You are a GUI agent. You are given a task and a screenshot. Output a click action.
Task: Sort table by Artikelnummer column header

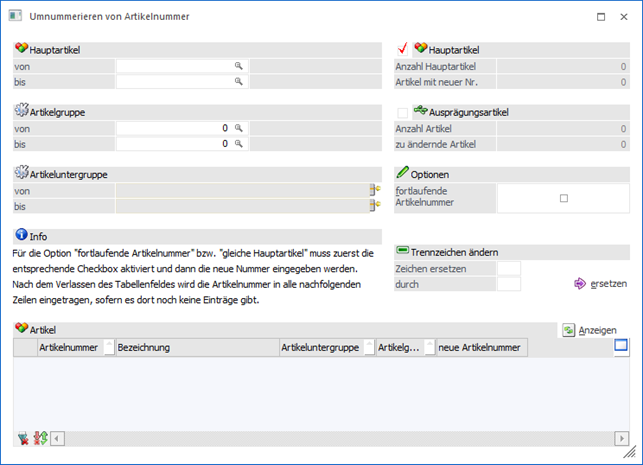point(68,348)
